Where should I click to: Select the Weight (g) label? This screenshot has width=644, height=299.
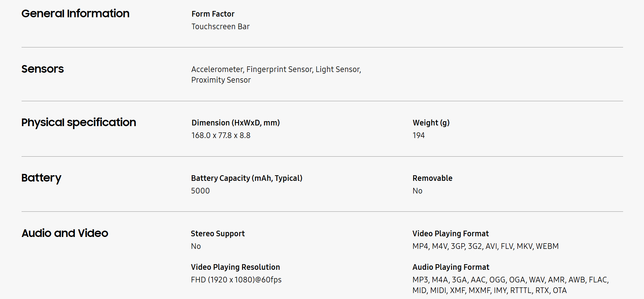(x=431, y=123)
